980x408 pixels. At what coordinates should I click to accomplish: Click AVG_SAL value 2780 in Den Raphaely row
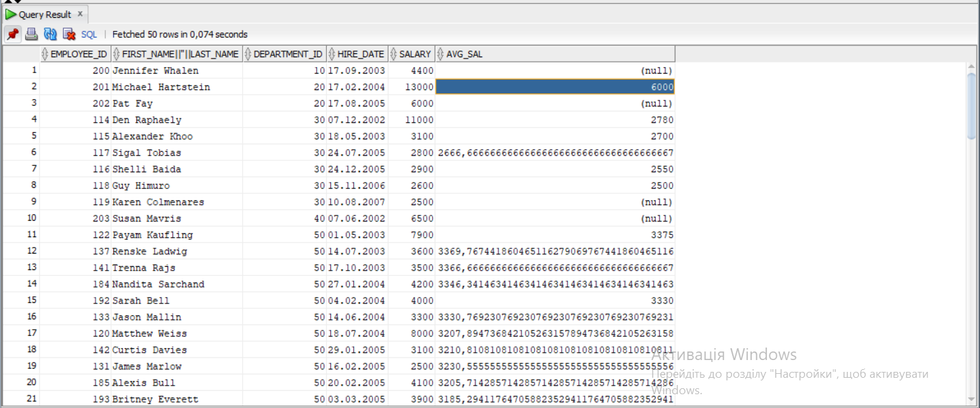[x=555, y=120]
